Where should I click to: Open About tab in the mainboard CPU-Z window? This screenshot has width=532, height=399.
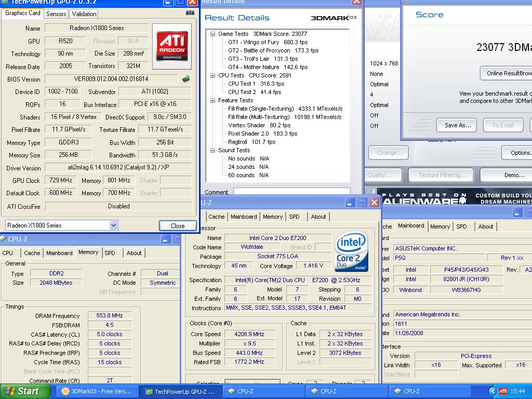(486, 227)
